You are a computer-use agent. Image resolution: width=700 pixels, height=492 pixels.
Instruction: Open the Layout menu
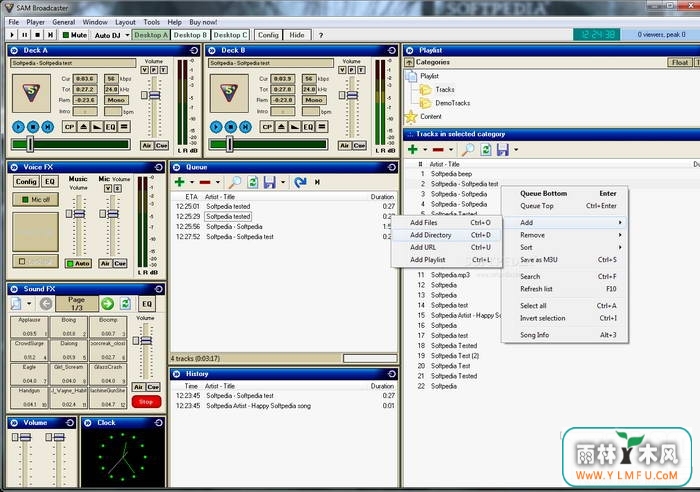pos(125,22)
